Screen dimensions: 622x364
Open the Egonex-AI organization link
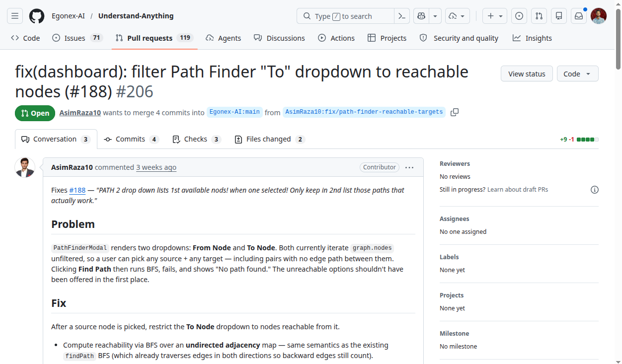(68, 16)
